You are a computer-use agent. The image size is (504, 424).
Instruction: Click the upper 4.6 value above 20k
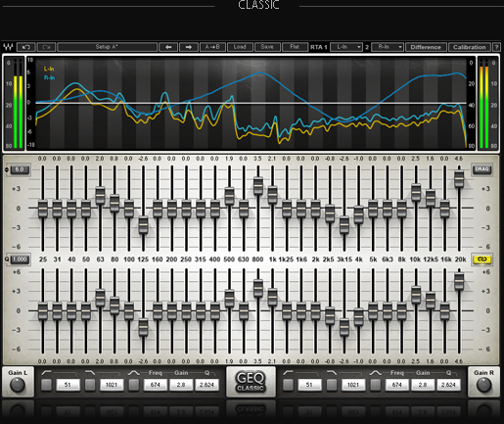459,159
